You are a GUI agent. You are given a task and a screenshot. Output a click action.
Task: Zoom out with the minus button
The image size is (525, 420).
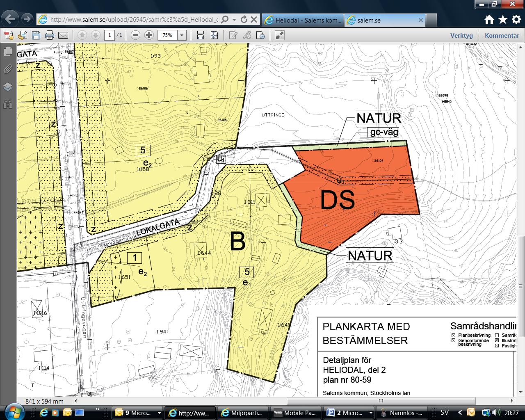tap(136, 35)
